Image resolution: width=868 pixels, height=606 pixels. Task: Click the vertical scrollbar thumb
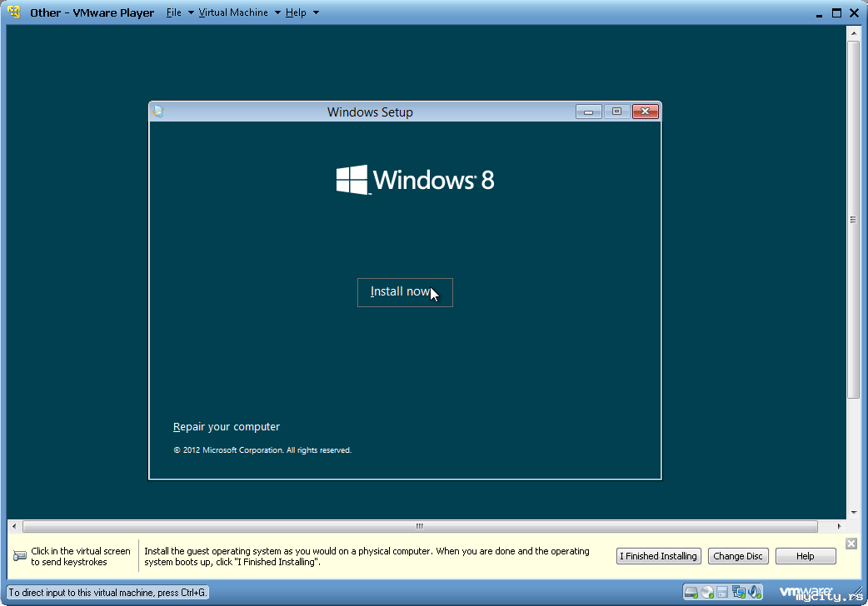[853, 219]
